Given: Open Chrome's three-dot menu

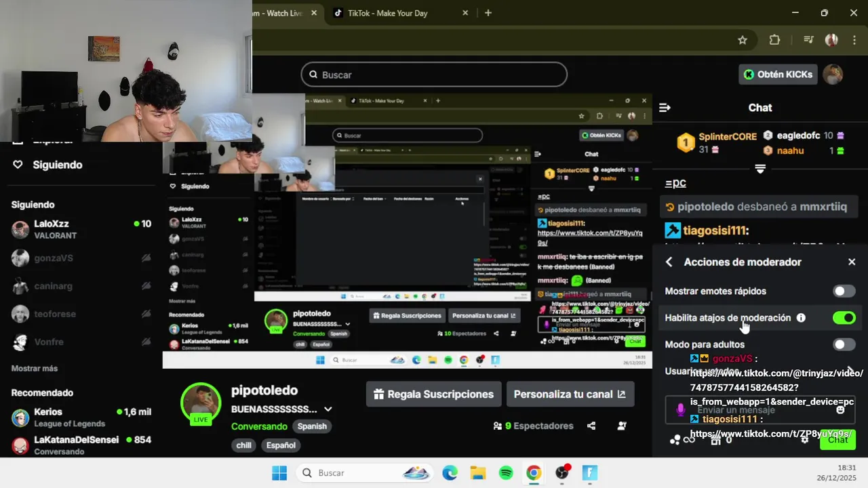Looking at the screenshot, I should pyautogui.click(x=853, y=40).
